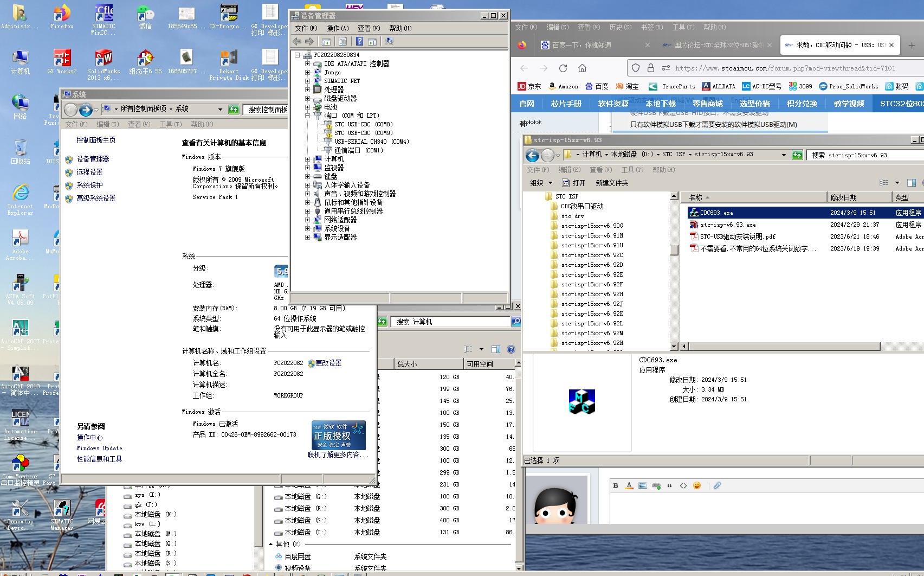Click 设备管理器 link in system panel
Viewport: 924px width, 576px height.
pyautogui.click(x=93, y=159)
